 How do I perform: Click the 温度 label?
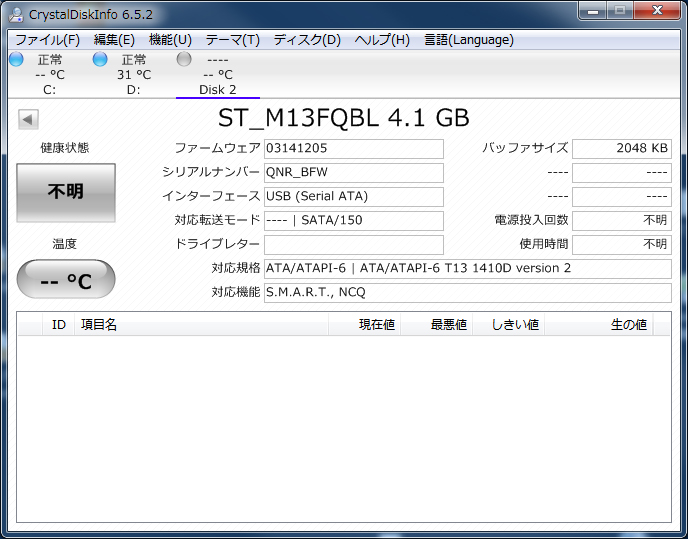[x=64, y=244]
